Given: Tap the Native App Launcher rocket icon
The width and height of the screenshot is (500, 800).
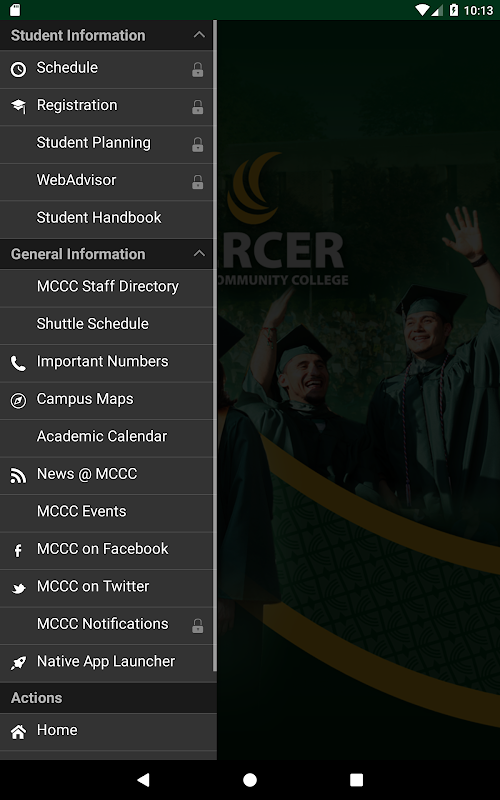Looking at the screenshot, I should pos(18,663).
